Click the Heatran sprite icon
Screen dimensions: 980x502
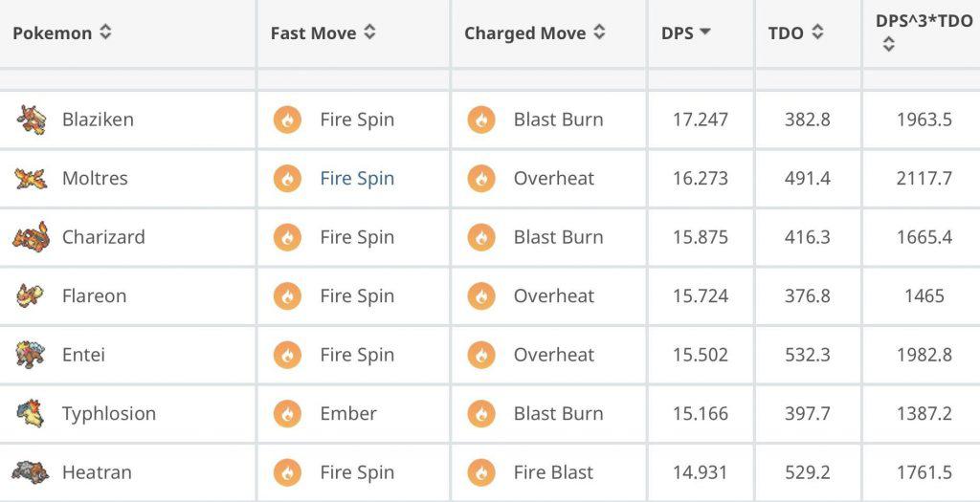(x=31, y=472)
